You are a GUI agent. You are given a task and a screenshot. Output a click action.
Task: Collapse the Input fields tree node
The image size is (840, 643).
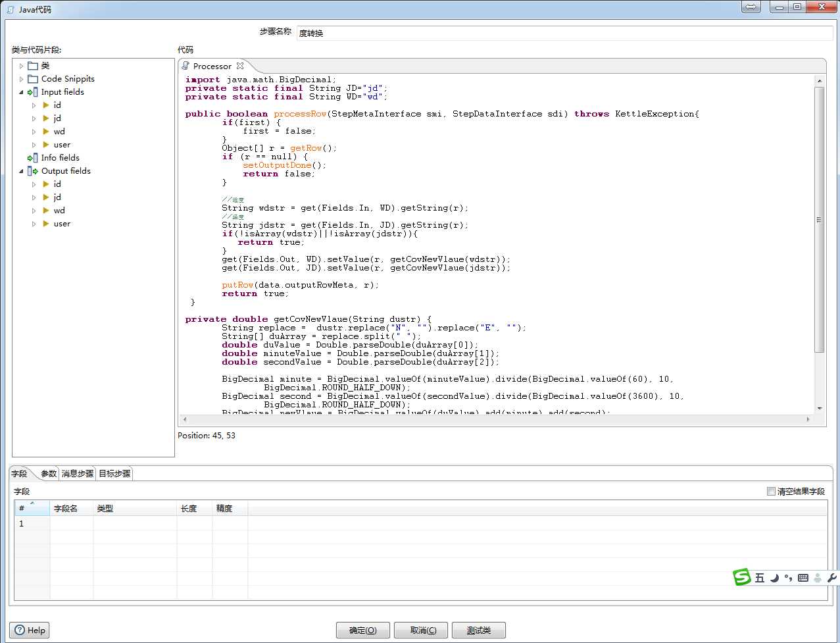[x=21, y=92]
